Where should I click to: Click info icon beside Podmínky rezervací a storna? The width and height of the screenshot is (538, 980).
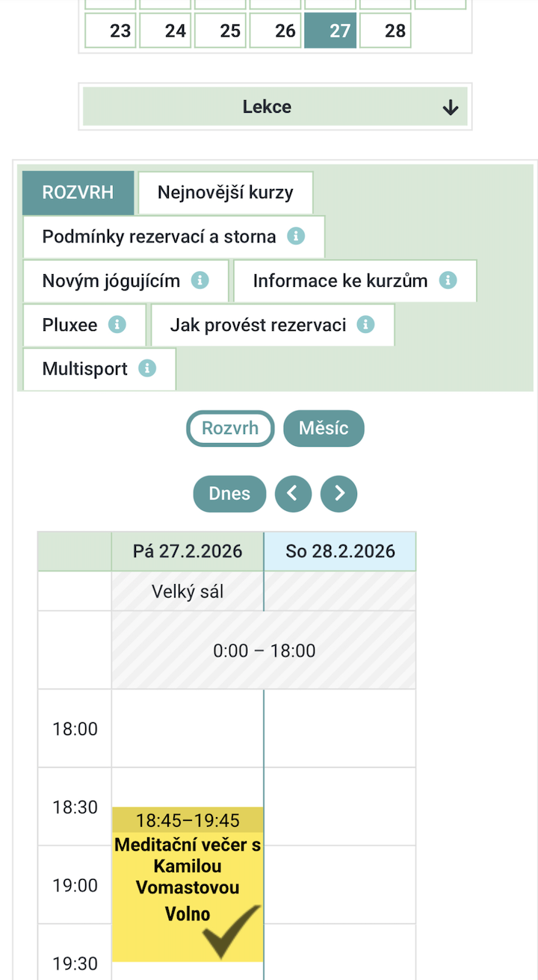[x=297, y=236]
